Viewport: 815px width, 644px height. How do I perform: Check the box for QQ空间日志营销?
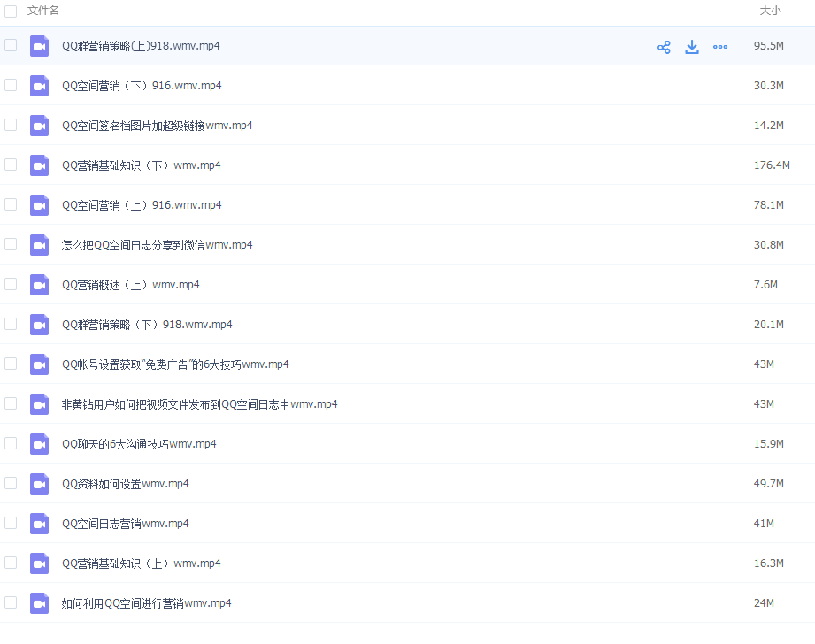11,523
